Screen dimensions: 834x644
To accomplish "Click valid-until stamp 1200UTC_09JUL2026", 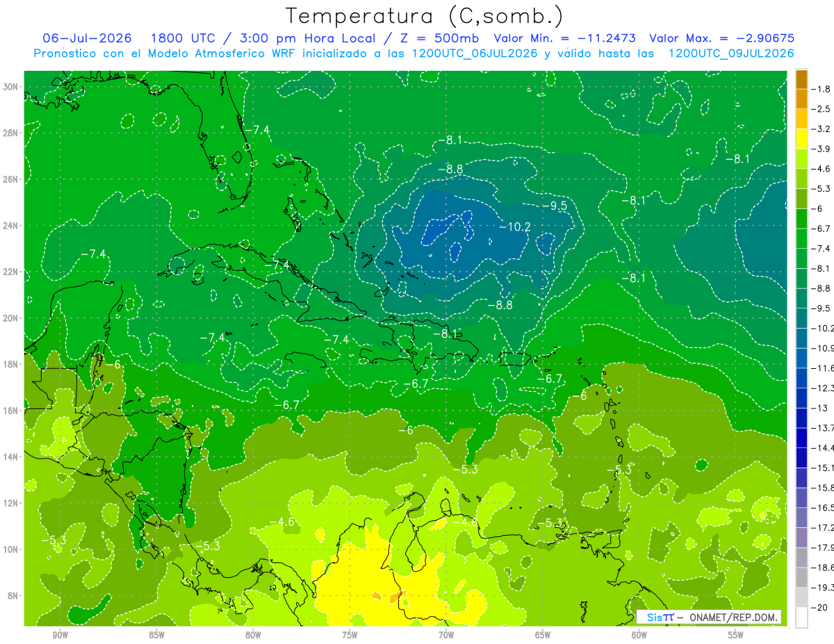I will pyautogui.click(x=731, y=53).
